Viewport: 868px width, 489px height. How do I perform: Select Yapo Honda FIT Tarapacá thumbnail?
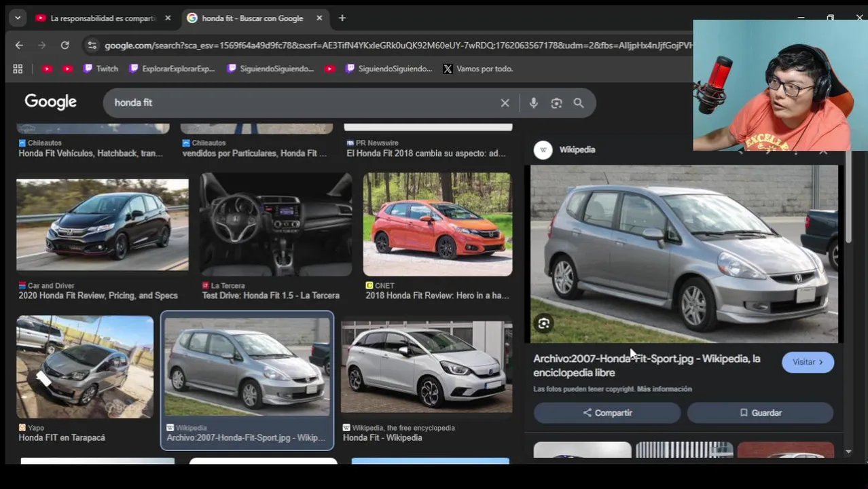(x=85, y=367)
